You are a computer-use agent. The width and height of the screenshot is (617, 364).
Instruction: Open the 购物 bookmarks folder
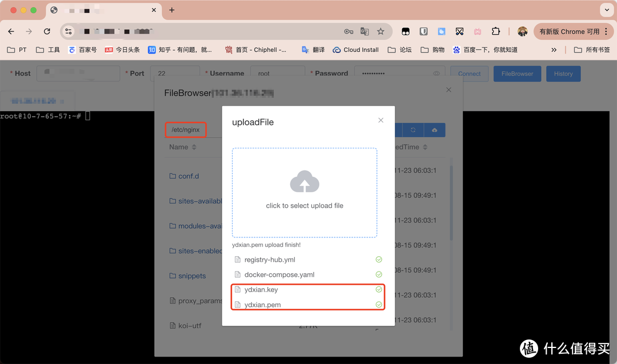click(432, 50)
